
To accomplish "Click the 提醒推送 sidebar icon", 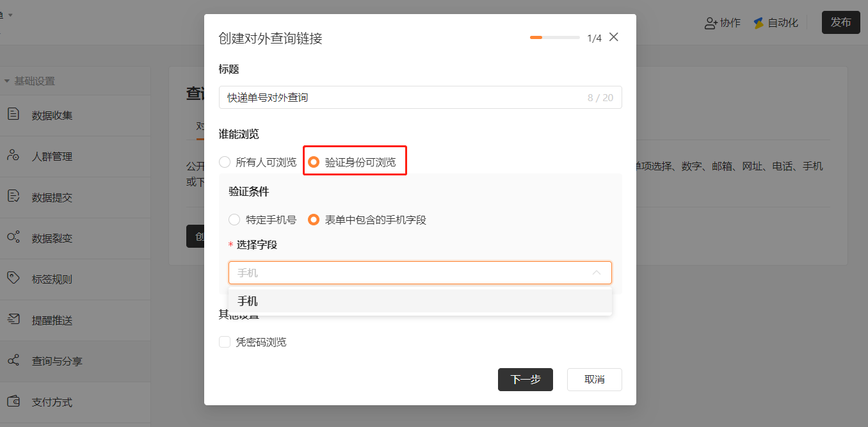I will pos(13,319).
